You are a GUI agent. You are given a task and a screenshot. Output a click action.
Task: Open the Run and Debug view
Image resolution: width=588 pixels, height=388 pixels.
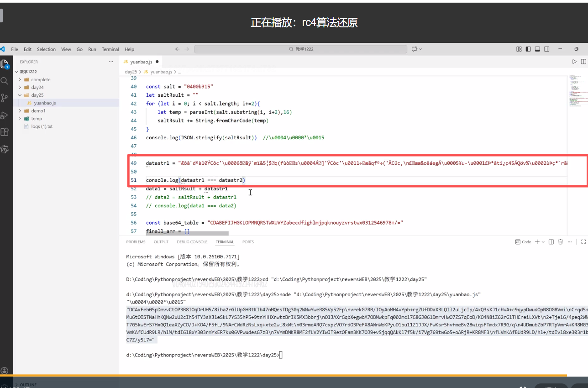(5, 115)
